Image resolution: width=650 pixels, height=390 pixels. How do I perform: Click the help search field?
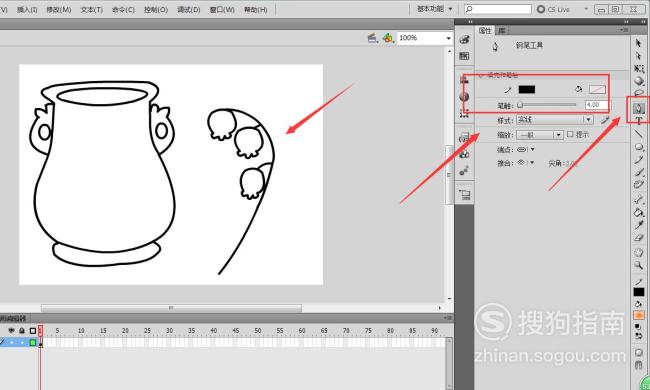coord(498,9)
